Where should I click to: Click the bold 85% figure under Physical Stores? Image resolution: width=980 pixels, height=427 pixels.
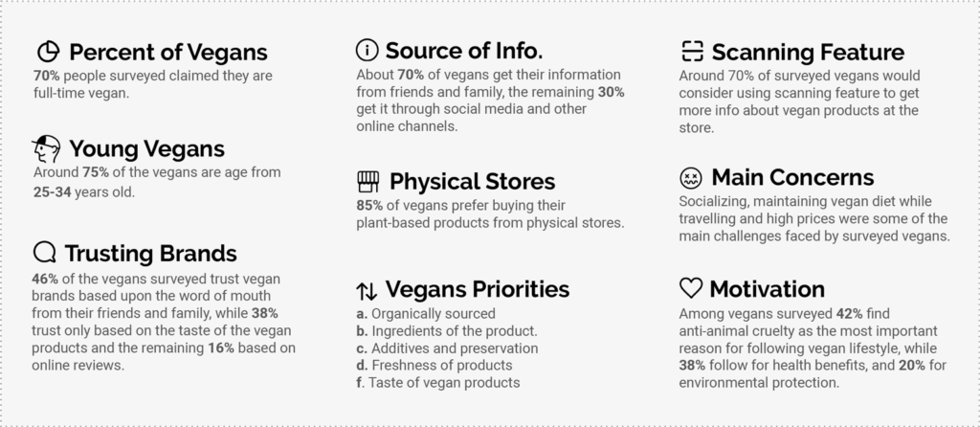(x=370, y=206)
